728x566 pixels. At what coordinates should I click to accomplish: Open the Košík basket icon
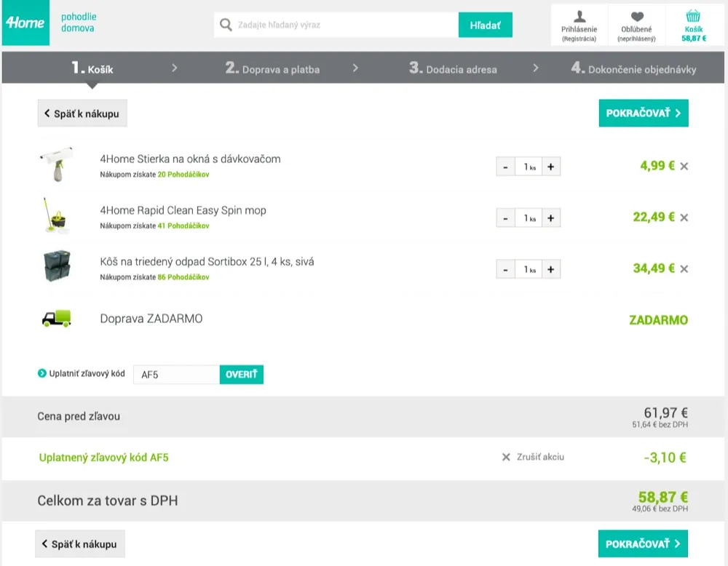693,16
